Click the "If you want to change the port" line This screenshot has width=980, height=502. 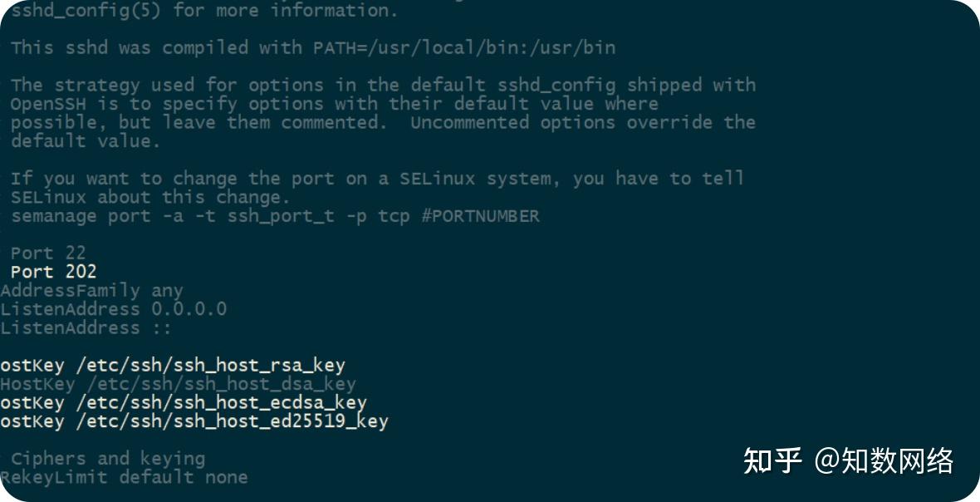[x=377, y=179]
